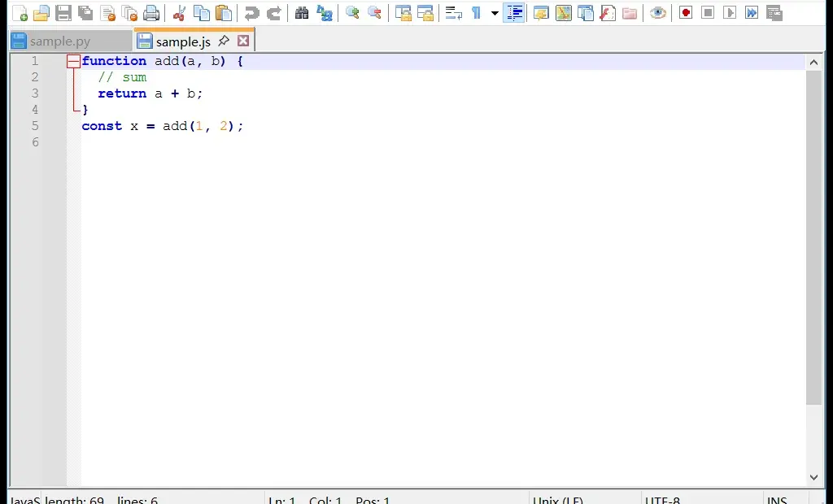Open Find with the binoculars icon
Screen dimensions: 833x504
coord(302,13)
